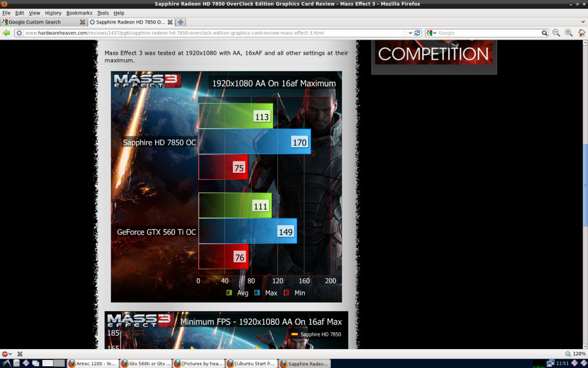Click the last diamond tray icon at the far right

(583, 363)
